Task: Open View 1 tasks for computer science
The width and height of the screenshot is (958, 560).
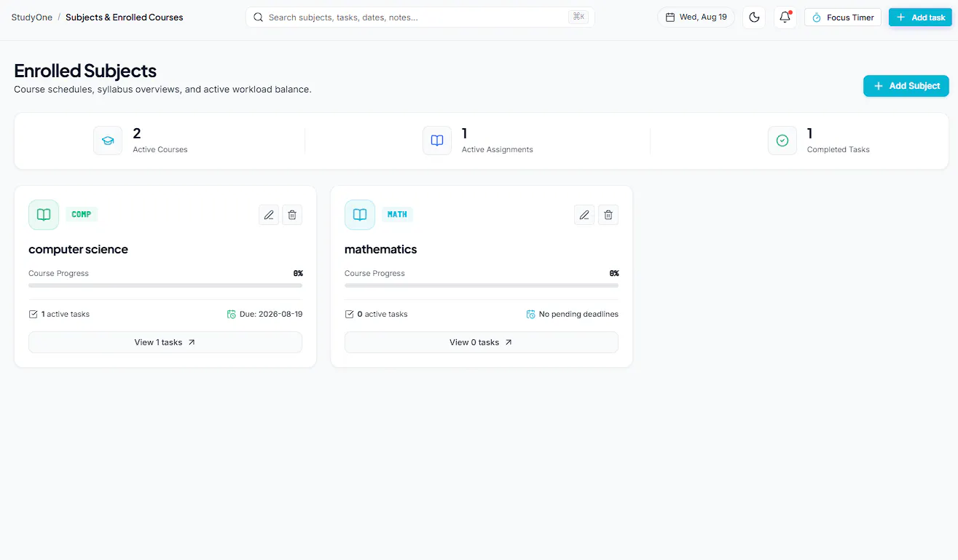Action: [165, 342]
